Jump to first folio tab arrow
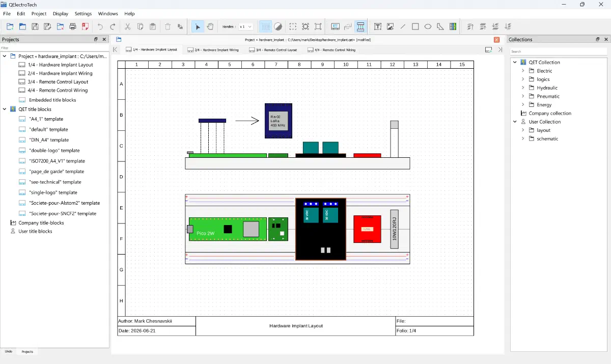This screenshot has width=611, height=364. [x=116, y=50]
